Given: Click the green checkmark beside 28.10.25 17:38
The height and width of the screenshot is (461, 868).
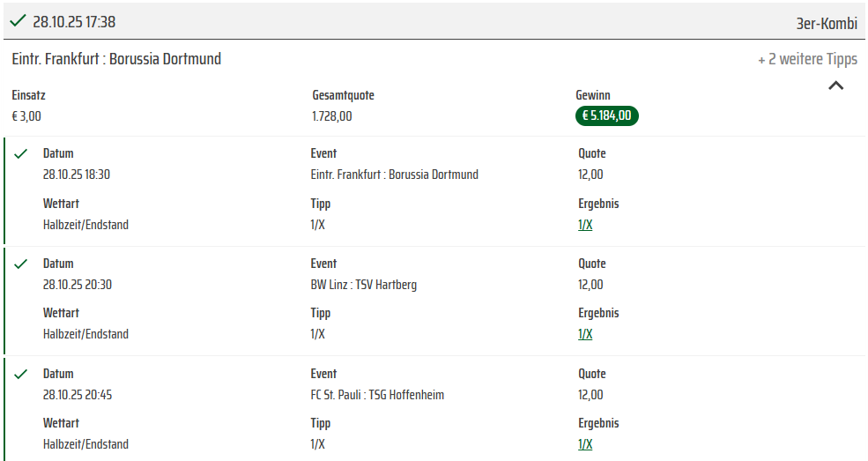Looking at the screenshot, I should pyautogui.click(x=17, y=21).
